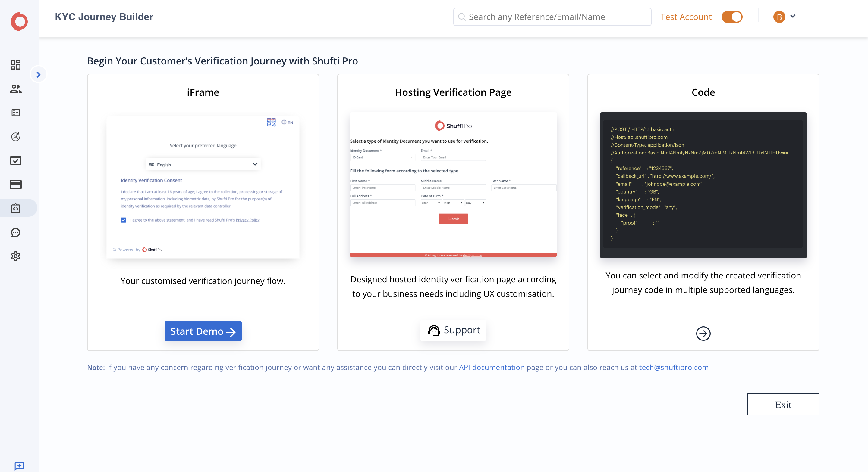Click the Exit button

point(783,404)
